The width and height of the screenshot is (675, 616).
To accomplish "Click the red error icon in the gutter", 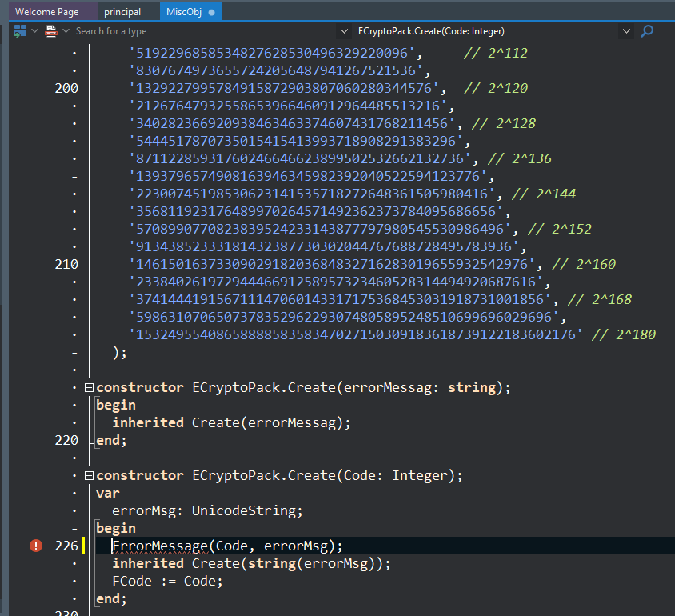I will (x=36, y=546).
